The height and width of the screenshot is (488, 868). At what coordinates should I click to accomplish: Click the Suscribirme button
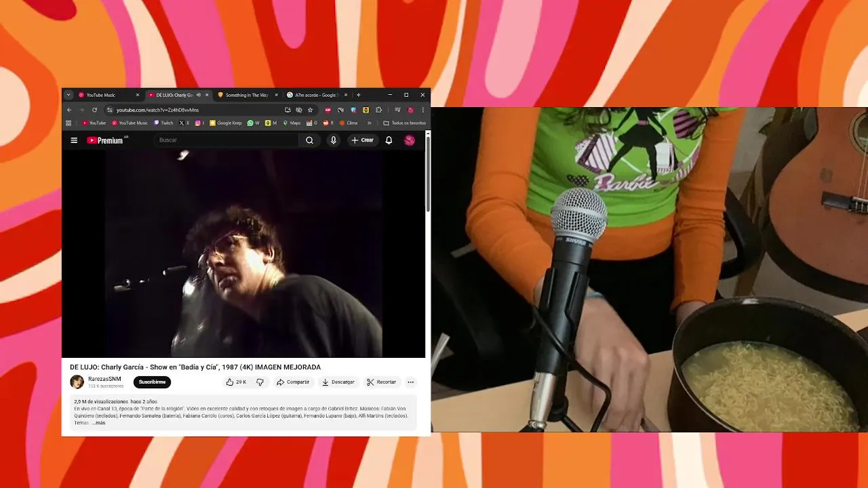coord(152,382)
